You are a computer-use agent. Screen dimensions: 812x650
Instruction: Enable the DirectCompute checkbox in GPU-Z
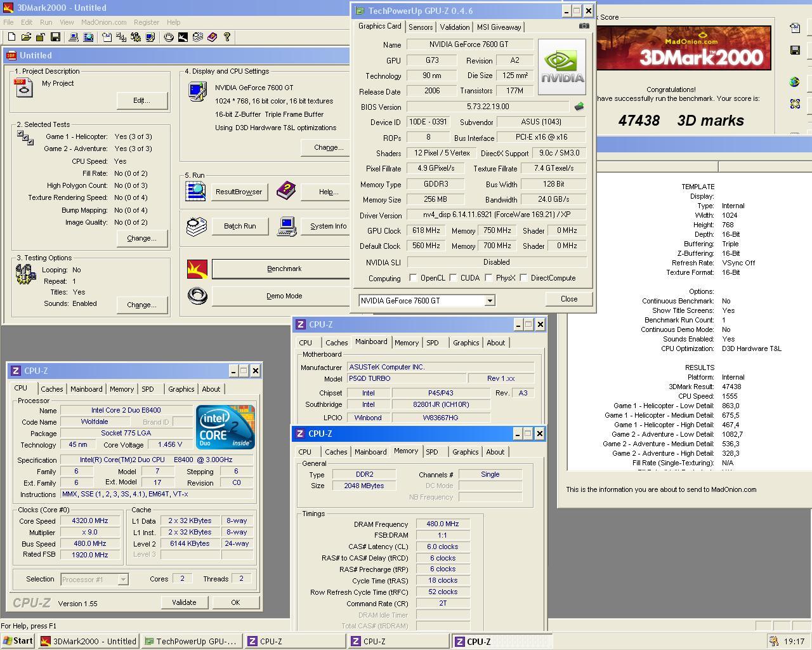pos(523,277)
